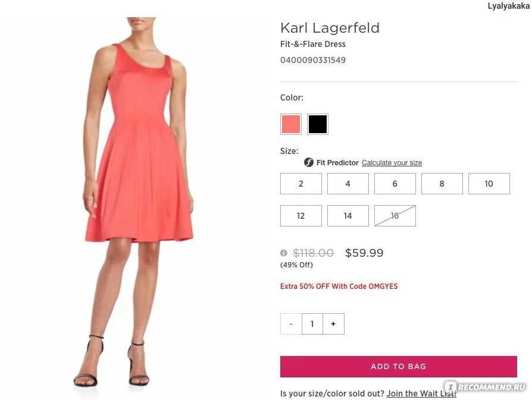Click the Fit Predictor icon

pos(308,162)
